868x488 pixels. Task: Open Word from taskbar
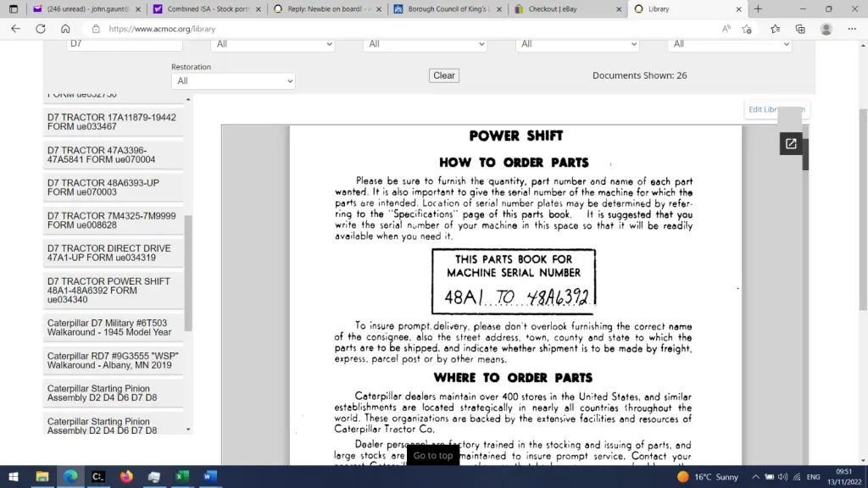click(x=210, y=476)
